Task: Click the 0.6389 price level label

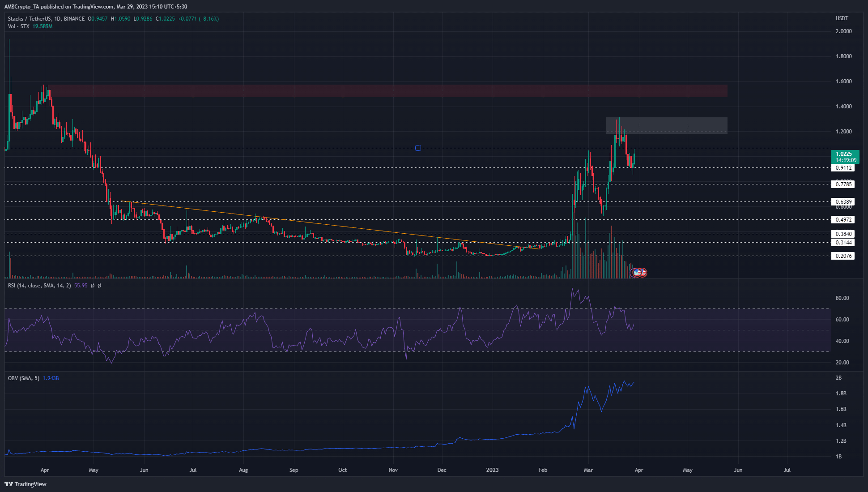Action: [843, 202]
